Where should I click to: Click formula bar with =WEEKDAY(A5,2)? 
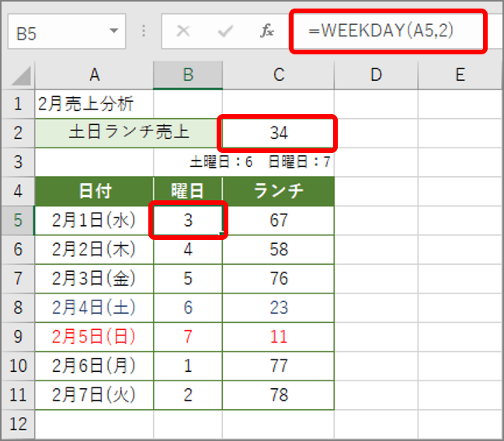pos(388,31)
